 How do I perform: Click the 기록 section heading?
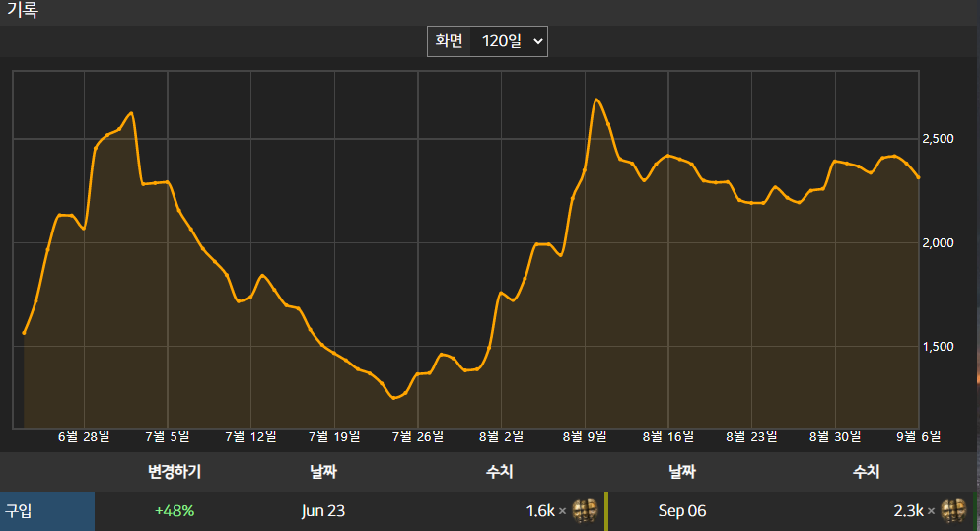pos(23,10)
